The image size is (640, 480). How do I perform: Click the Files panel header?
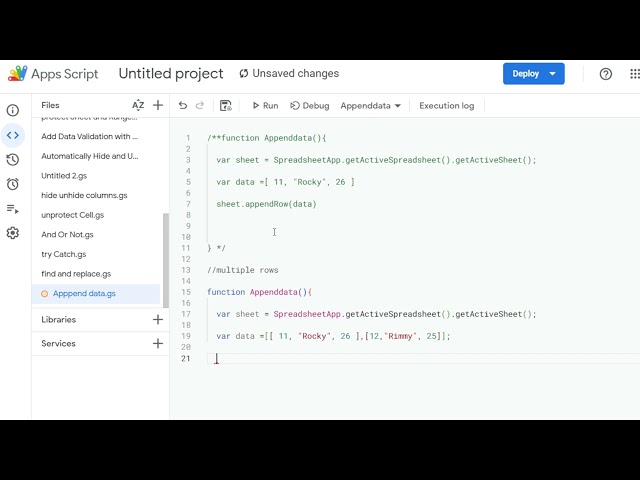(x=50, y=105)
